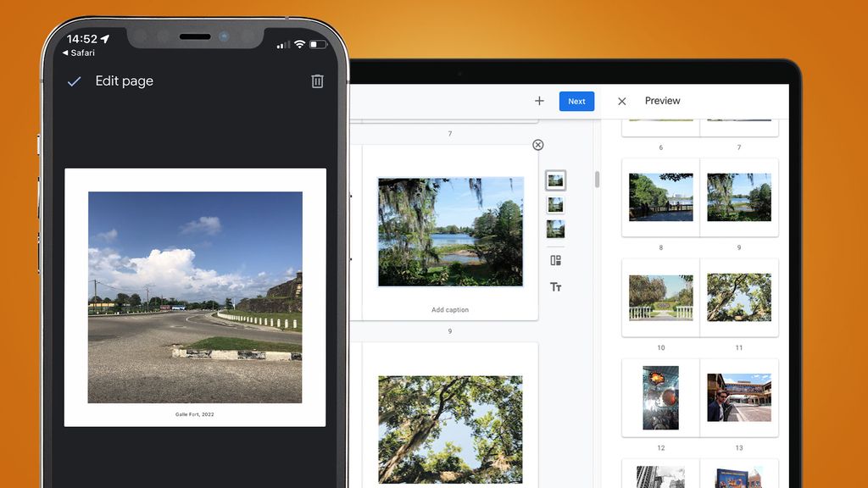Open the layout picker icon below the thumbnails
Image resolution: width=868 pixels, height=488 pixels.
[556, 263]
